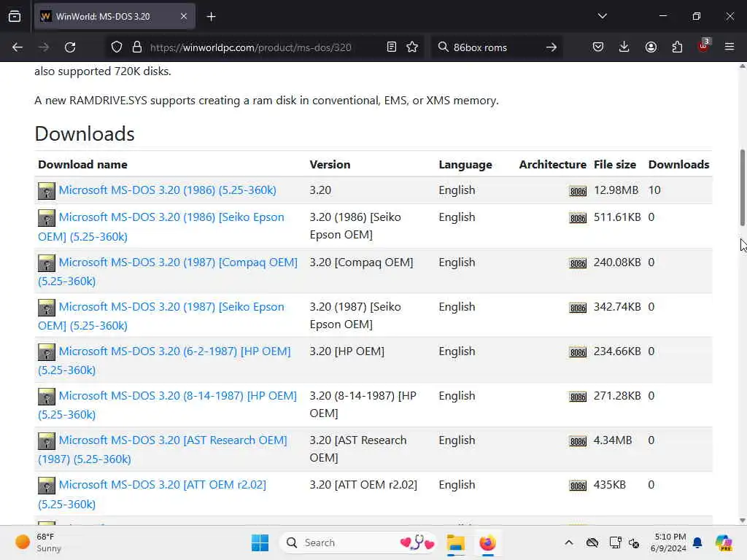The image size is (747, 560).
Task: Open the tracking protection shield icon
Action: click(x=117, y=47)
